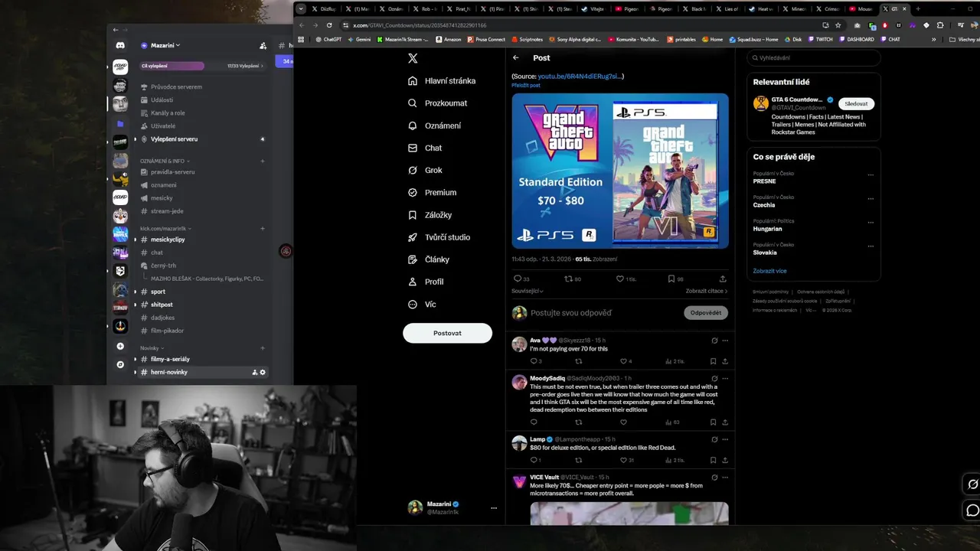Open the Víc more menu in X
Viewport: 980px width, 551px height.
click(422, 304)
